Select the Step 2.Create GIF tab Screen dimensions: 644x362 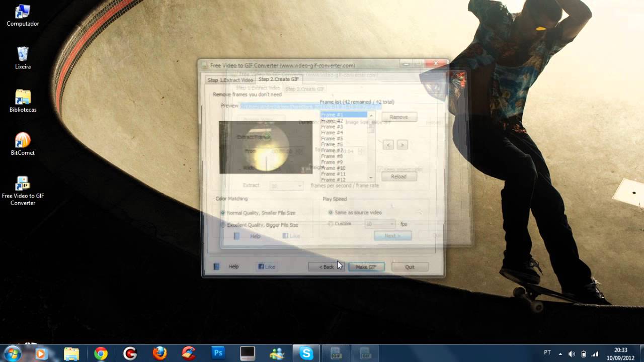tap(278, 79)
